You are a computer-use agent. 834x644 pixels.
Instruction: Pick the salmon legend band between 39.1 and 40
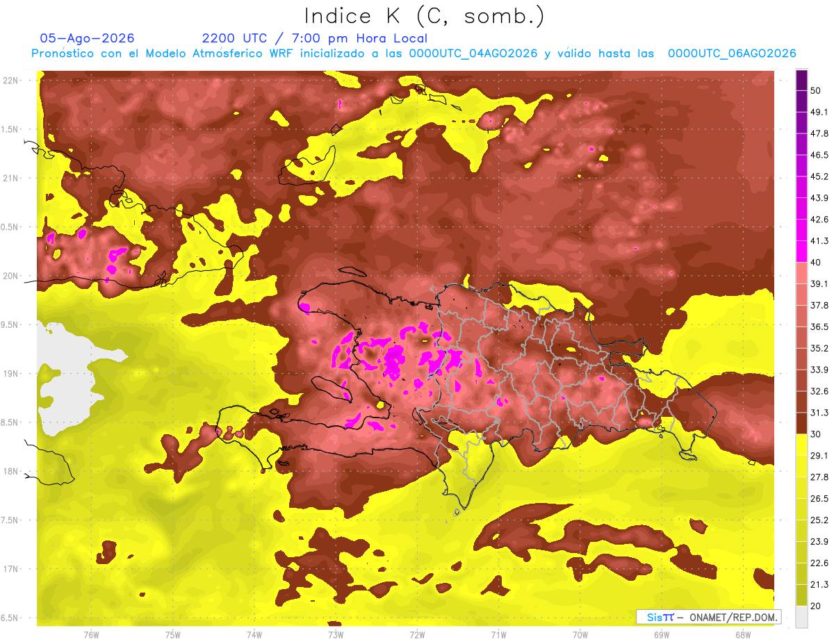(801, 273)
